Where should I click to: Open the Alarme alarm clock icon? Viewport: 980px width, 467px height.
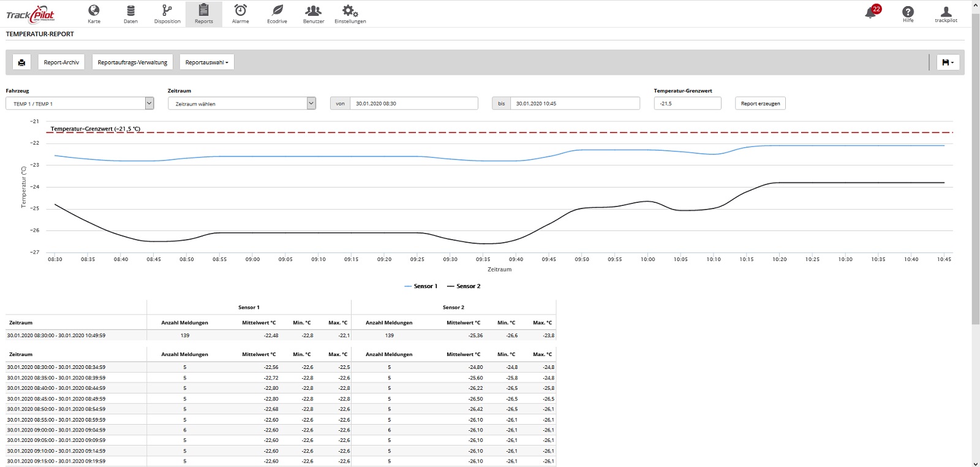point(240,13)
